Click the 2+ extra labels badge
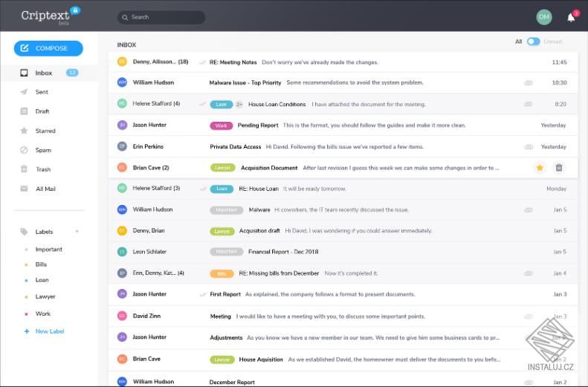The height and width of the screenshot is (387, 588). coord(239,105)
